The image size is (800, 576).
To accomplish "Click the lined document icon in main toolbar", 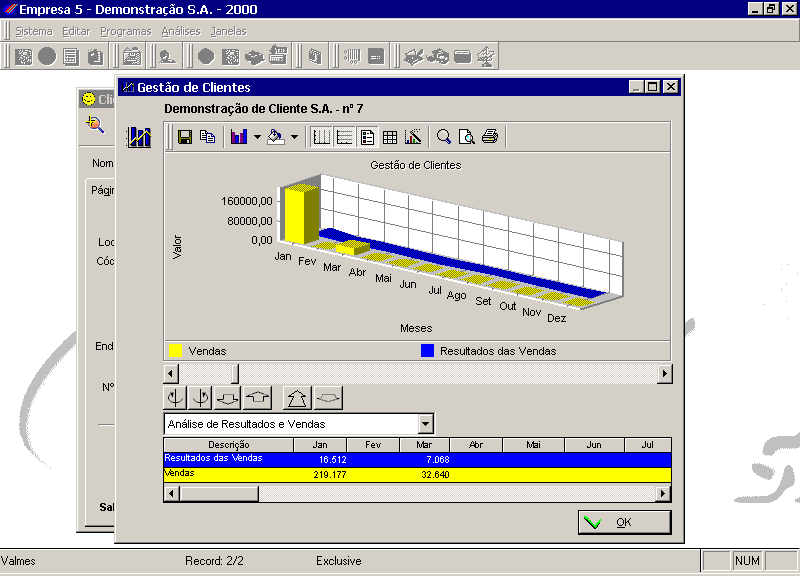I will (71, 56).
